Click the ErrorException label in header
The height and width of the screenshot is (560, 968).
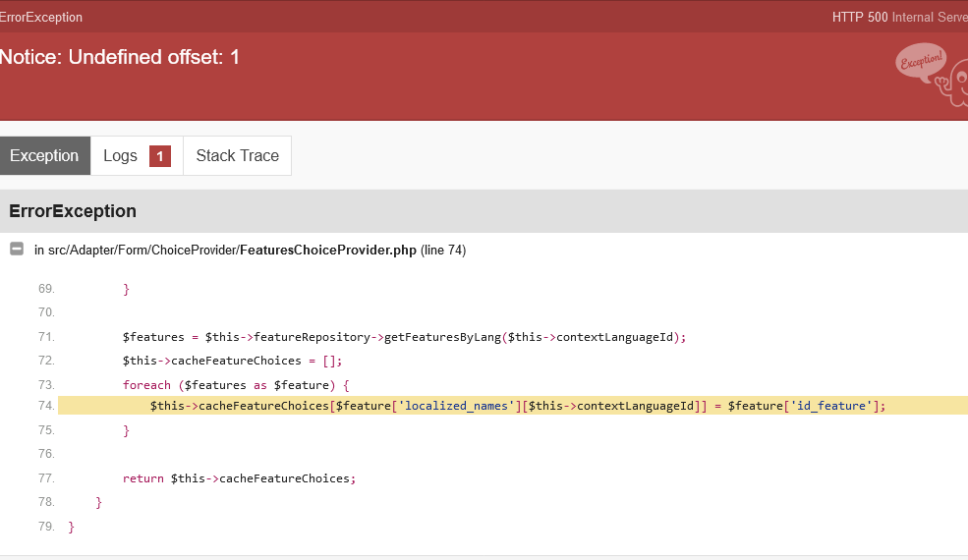coord(40,18)
